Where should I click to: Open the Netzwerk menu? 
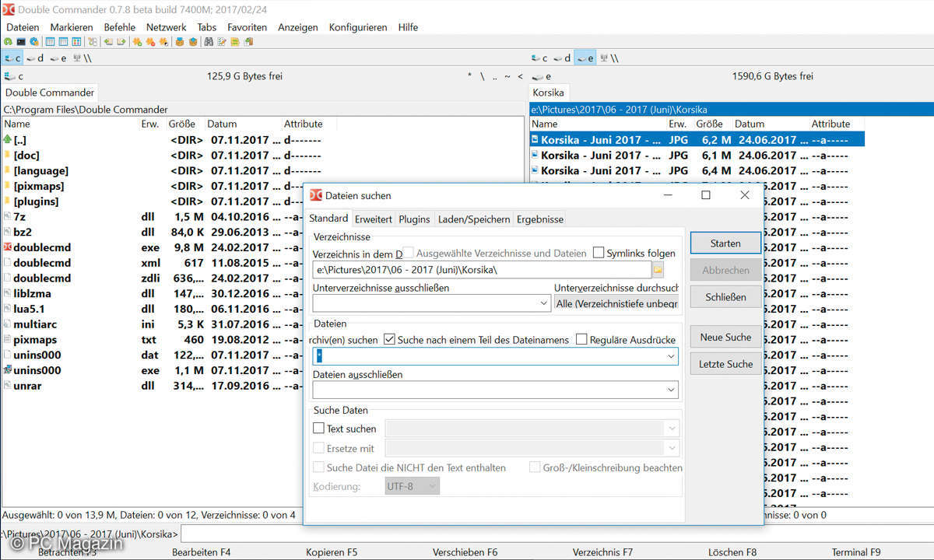(x=167, y=27)
